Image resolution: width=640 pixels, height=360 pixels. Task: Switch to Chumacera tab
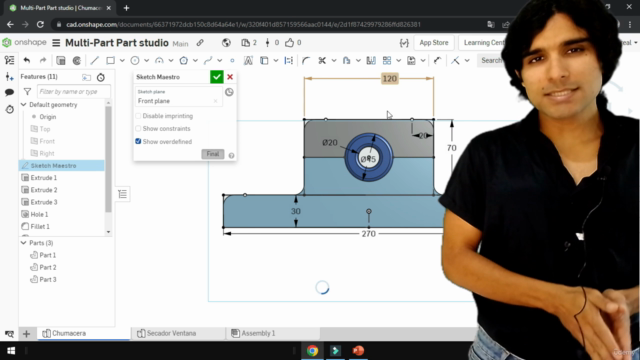click(84, 333)
